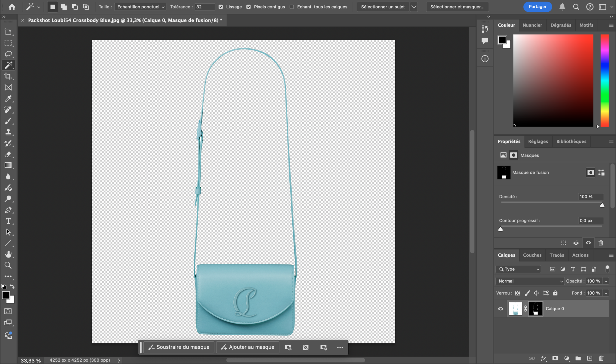Toggle the Lissage checkbox
This screenshot has height=364, width=616.
pos(221,7)
